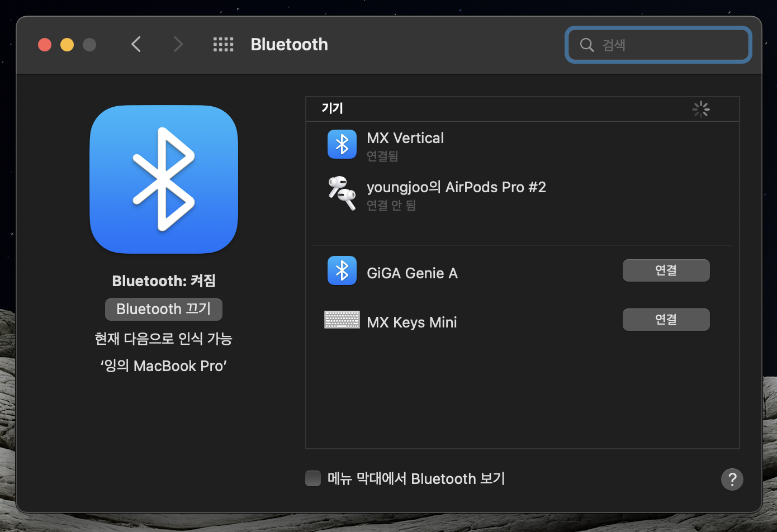Click the AirPods Pro device icon

pyautogui.click(x=342, y=193)
